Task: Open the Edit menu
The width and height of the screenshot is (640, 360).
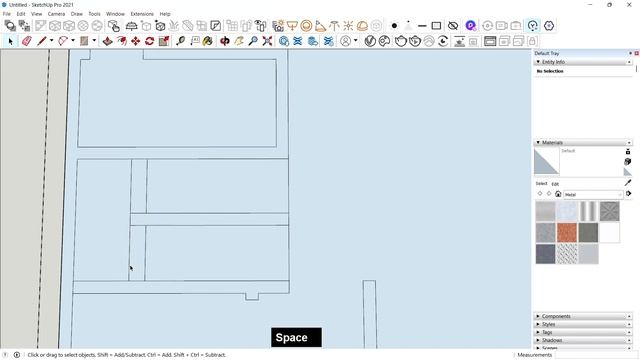Action: pos(21,14)
